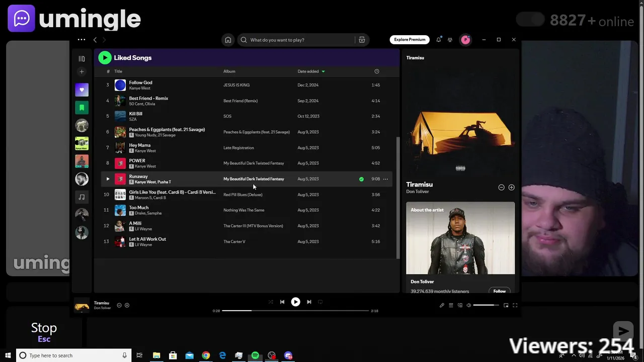The height and width of the screenshot is (362, 644).
Task: Open album Late Registration link
Action: (x=238, y=148)
